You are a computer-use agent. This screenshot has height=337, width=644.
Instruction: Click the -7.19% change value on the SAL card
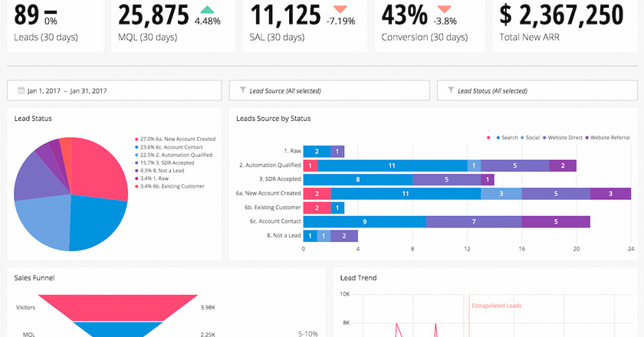coord(340,21)
